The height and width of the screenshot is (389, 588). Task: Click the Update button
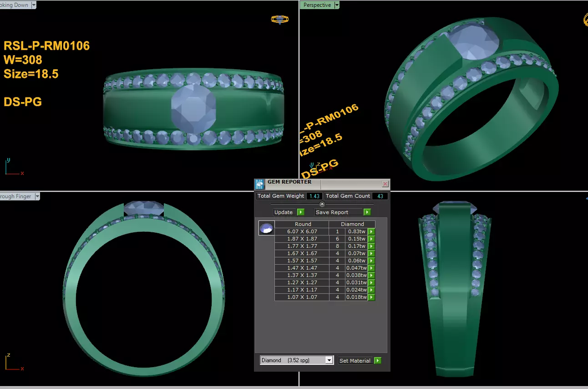click(285, 212)
